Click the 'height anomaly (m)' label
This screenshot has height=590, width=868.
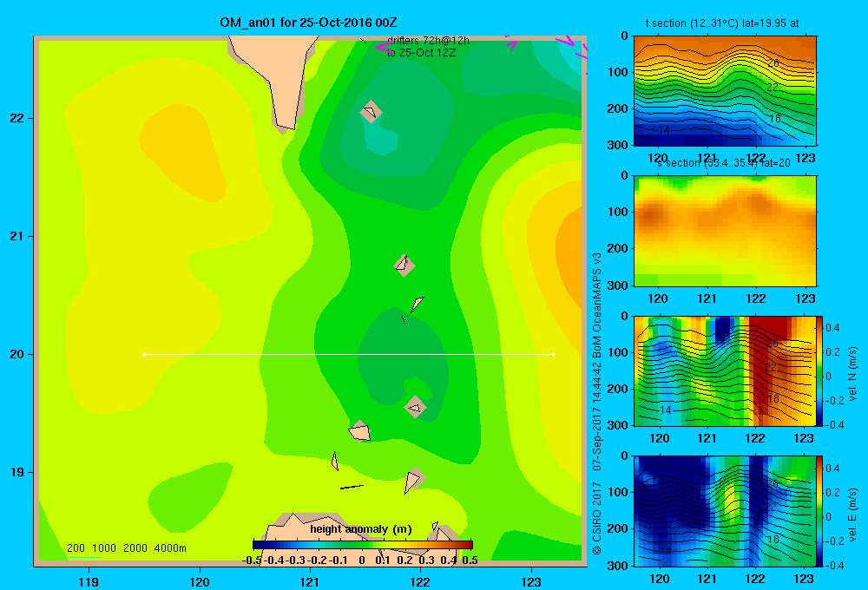361,529
